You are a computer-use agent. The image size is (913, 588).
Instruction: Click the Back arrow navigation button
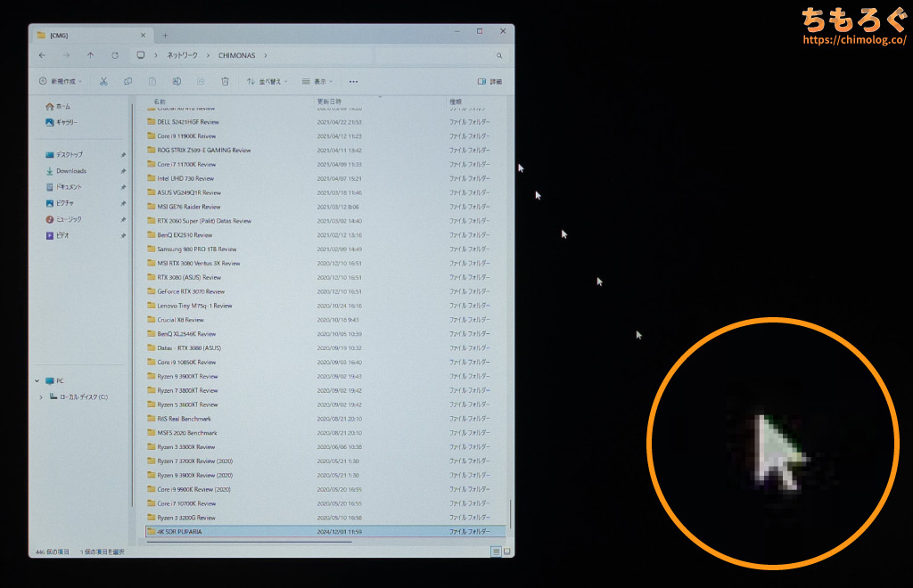(x=43, y=55)
